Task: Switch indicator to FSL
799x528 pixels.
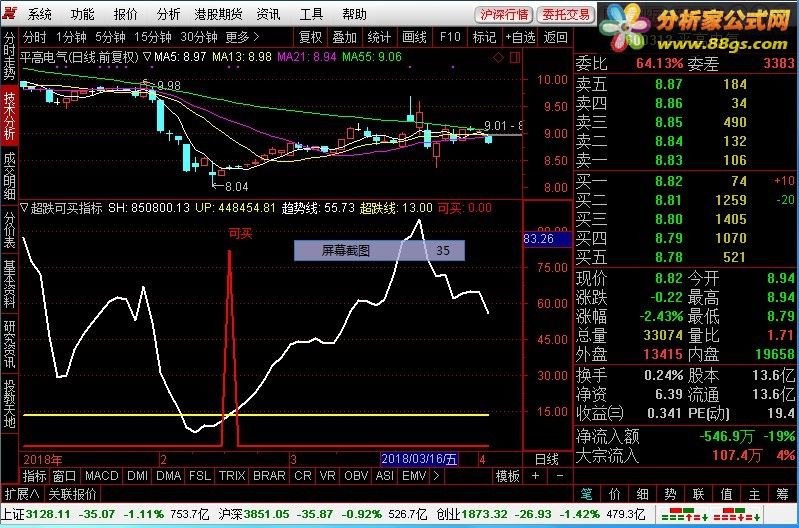Action: pos(199,476)
